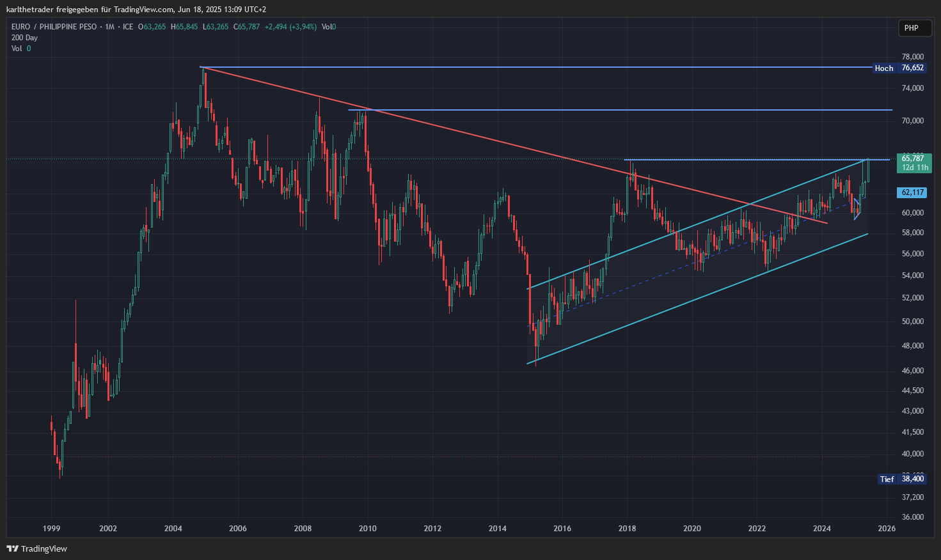Click the 2018 time axis label

coord(627,529)
